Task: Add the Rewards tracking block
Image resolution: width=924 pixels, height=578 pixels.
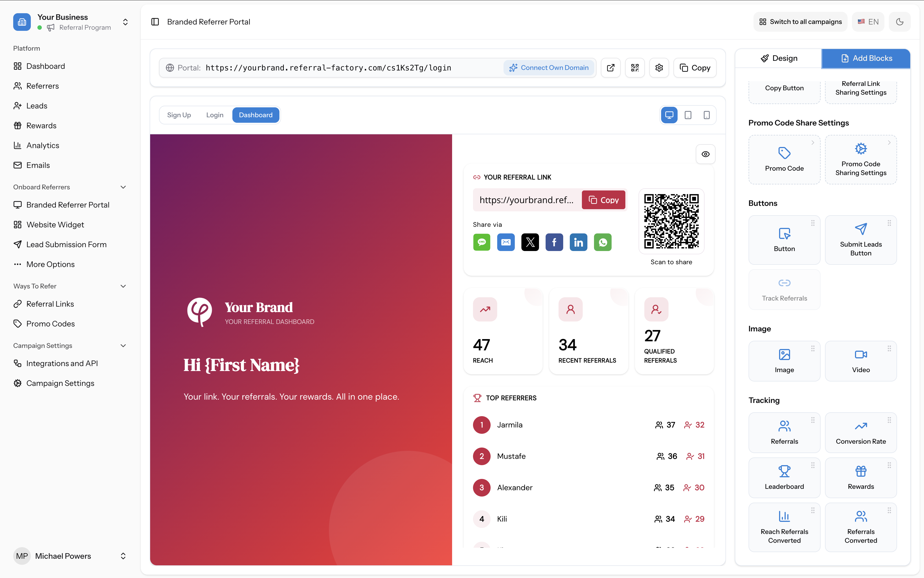Action: click(861, 478)
